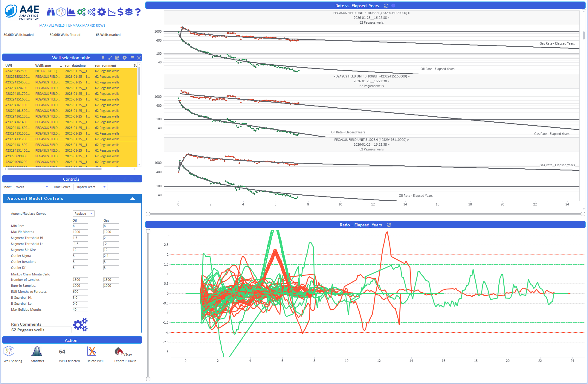This screenshot has height=384, width=588.
Task: Run autocast with the gears icon below Run Comments
Action: [x=80, y=325]
